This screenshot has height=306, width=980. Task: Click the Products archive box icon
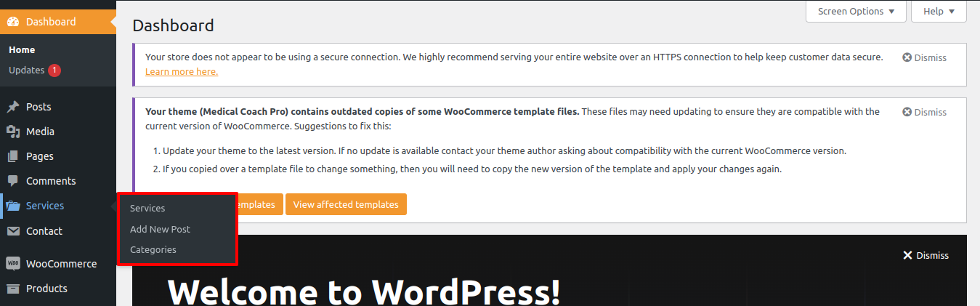[13, 289]
